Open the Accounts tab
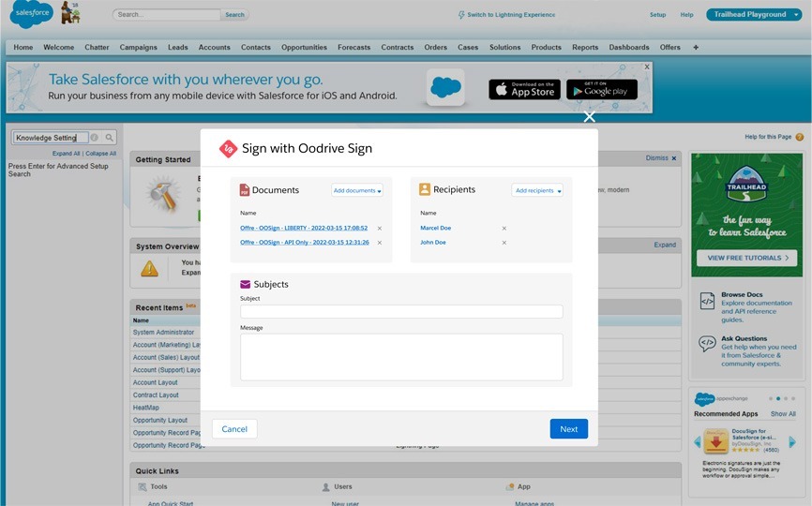Viewport: 812px width, 506px height. click(x=215, y=47)
